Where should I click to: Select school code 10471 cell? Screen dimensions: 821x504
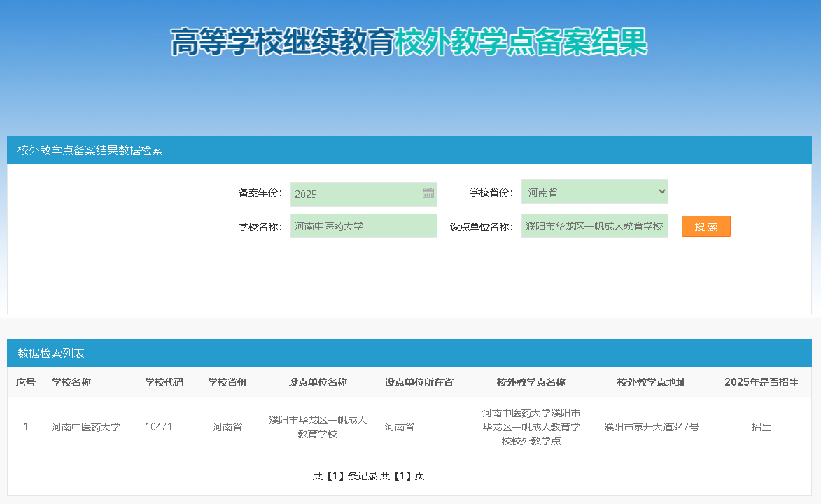coord(159,427)
